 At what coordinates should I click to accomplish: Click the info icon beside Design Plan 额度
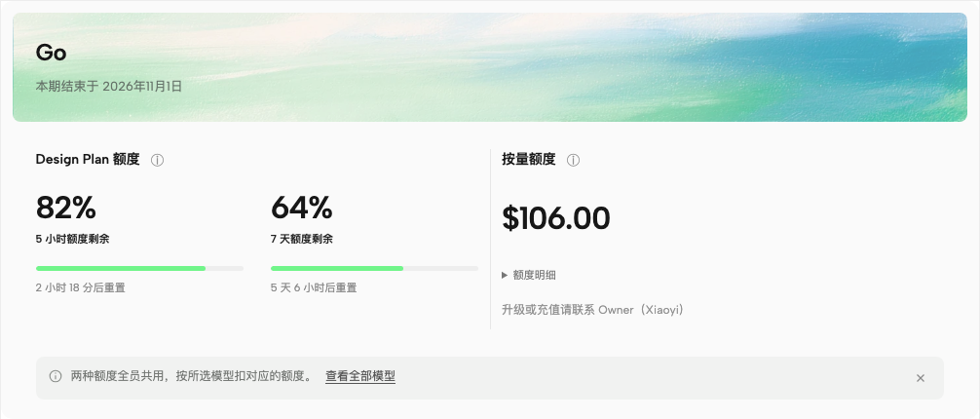tap(158, 160)
